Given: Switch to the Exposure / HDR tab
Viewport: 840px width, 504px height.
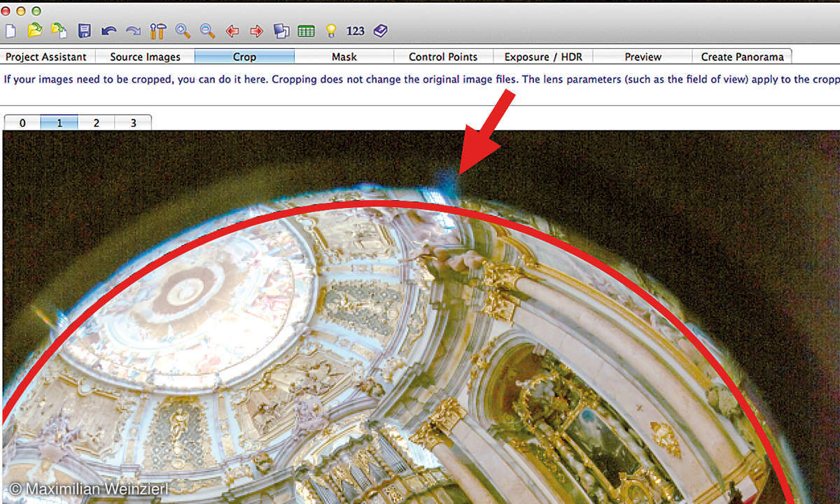Looking at the screenshot, I should point(543,57).
